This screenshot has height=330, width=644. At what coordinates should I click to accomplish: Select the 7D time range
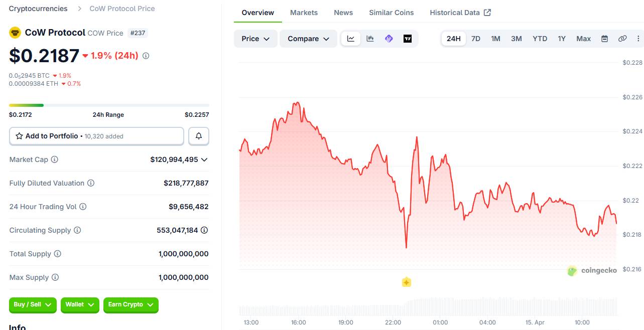[475, 39]
